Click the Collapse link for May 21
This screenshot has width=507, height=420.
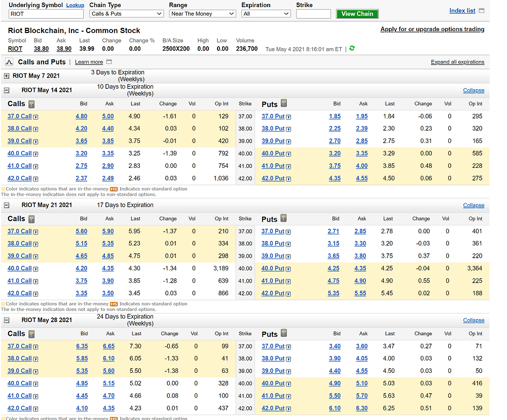(x=474, y=205)
